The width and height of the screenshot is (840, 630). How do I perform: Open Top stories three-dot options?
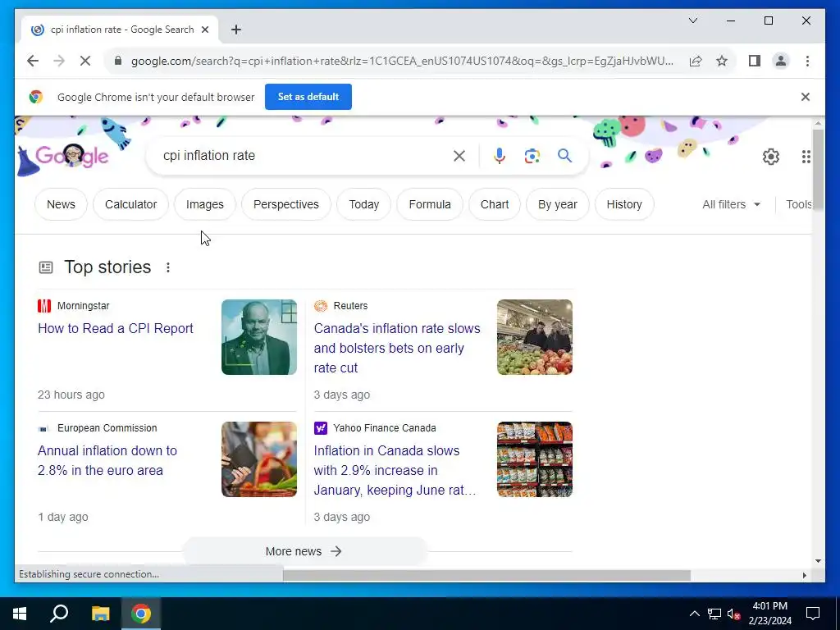point(167,267)
